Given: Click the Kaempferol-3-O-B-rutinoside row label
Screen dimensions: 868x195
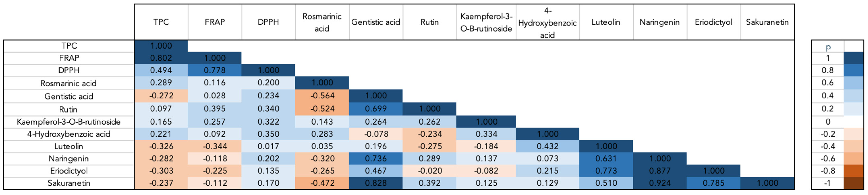Looking at the screenshot, I should pyautogui.click(x=69, y=122).
